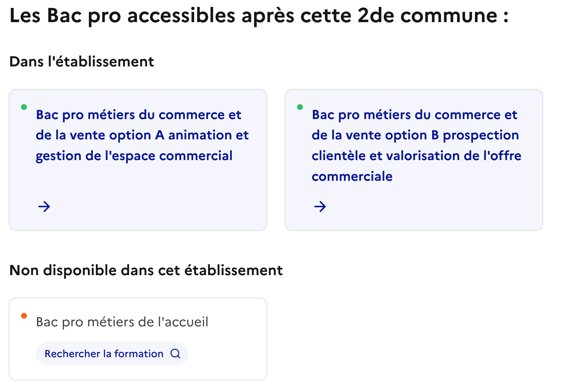Select the search icon inside Rechercher la formation
The width and height of the screenshot is (561, 392).
pos(176,353)
